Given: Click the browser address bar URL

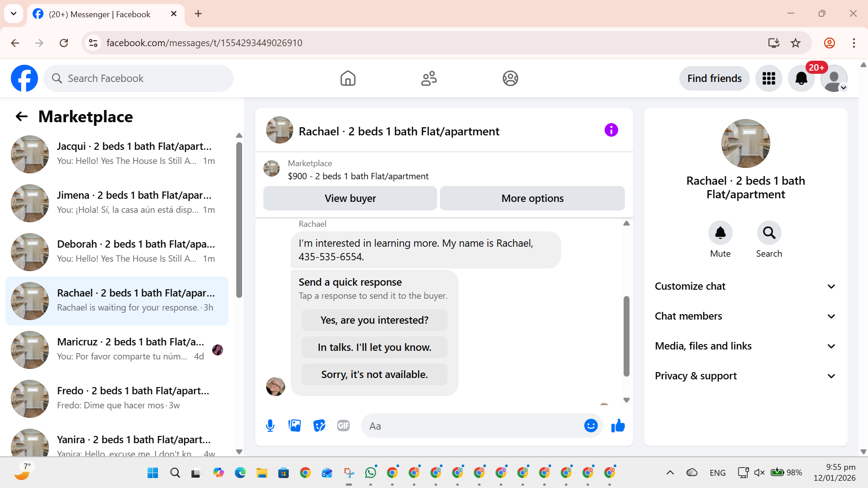Looking at the screenshot, I should (x=204, y=43).
